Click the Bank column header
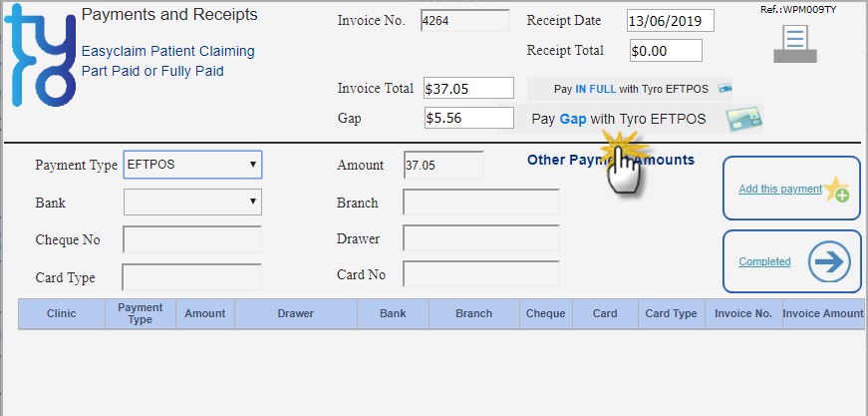 coord(393,313)
